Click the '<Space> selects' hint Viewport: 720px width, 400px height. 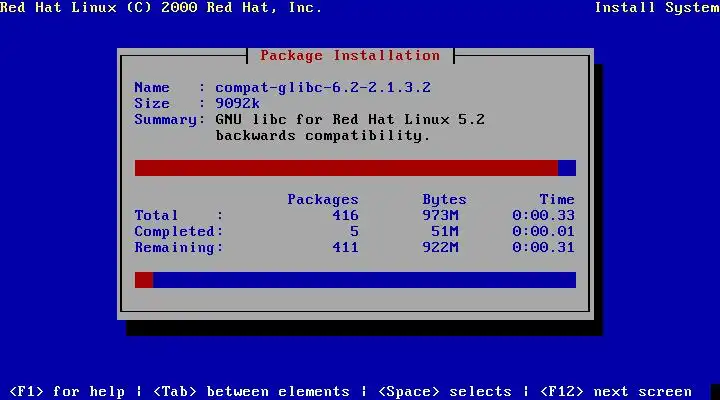pyautogui.click(x=444, y=391)
